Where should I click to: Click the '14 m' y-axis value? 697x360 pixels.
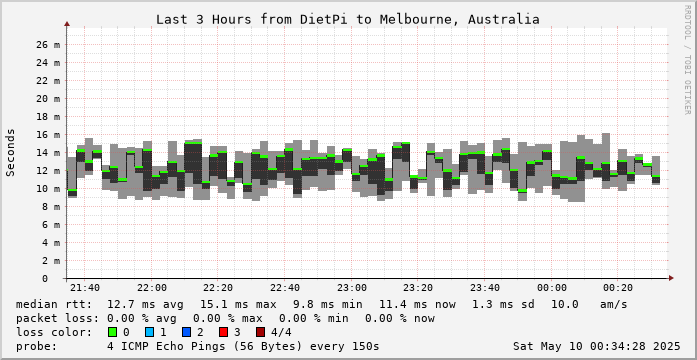point(48,153)
